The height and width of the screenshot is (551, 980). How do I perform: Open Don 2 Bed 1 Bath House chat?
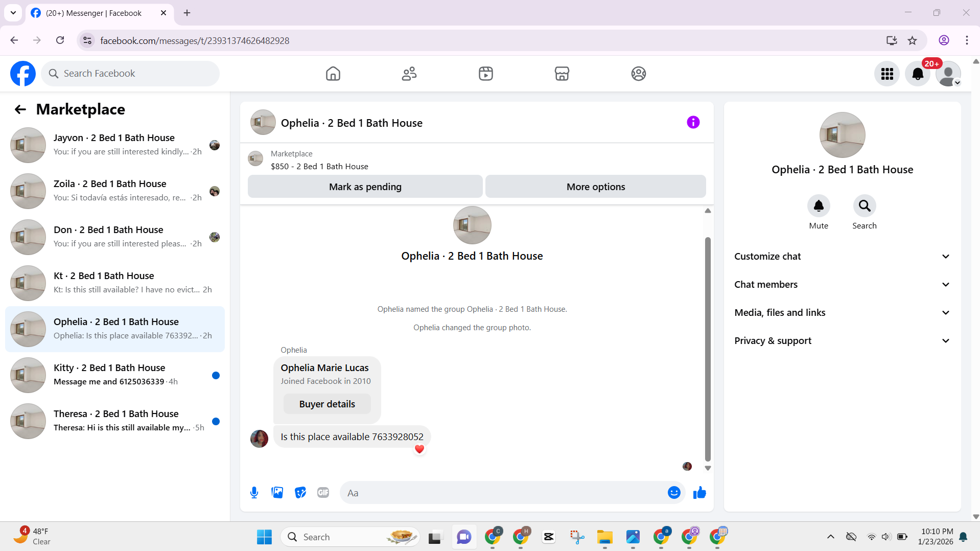click(x=115, y=237)
